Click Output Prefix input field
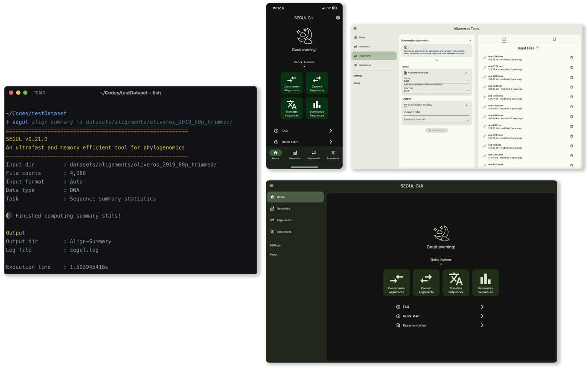Viewport: 588px width, 367px height. 437,112
